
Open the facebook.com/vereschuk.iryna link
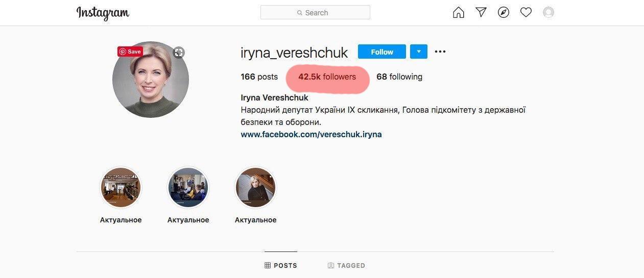(x=311, y=135)
